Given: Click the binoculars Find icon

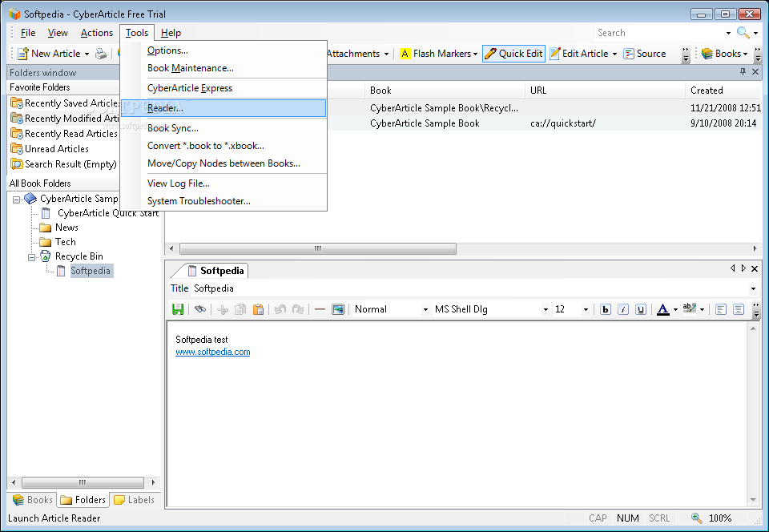Looking at the screenshot, I should [199, 309].
